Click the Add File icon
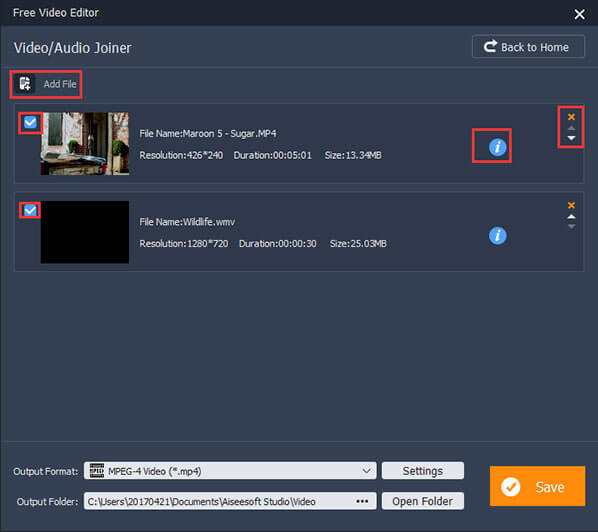 [25, 84]
